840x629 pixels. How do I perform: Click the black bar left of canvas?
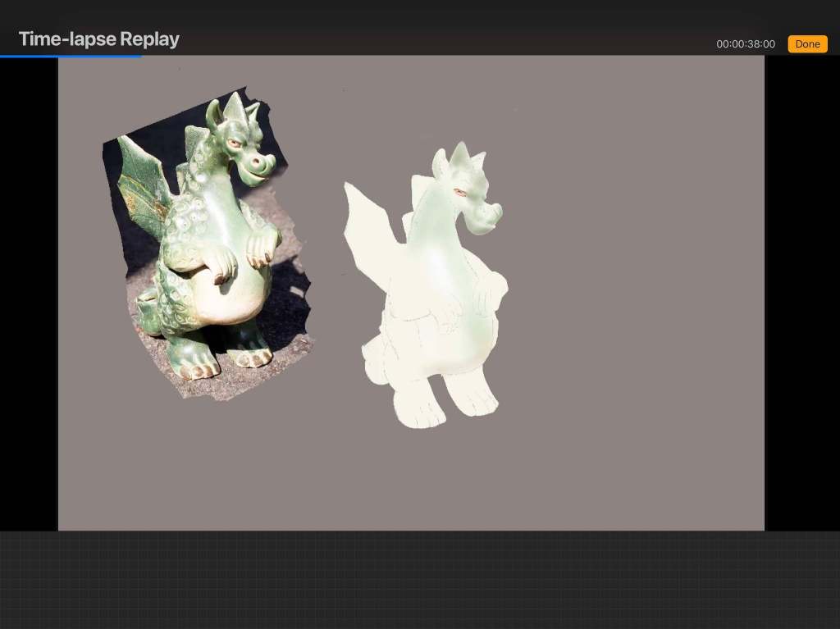29,287
